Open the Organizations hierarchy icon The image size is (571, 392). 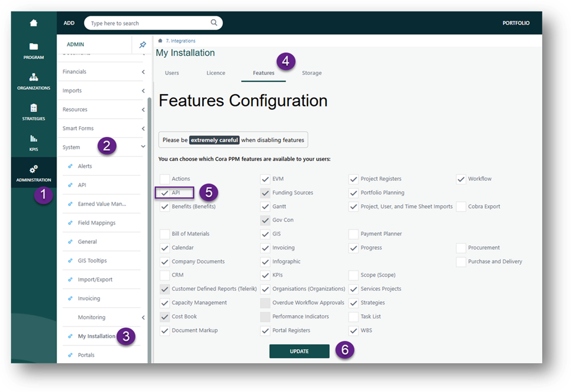[34, 77]
